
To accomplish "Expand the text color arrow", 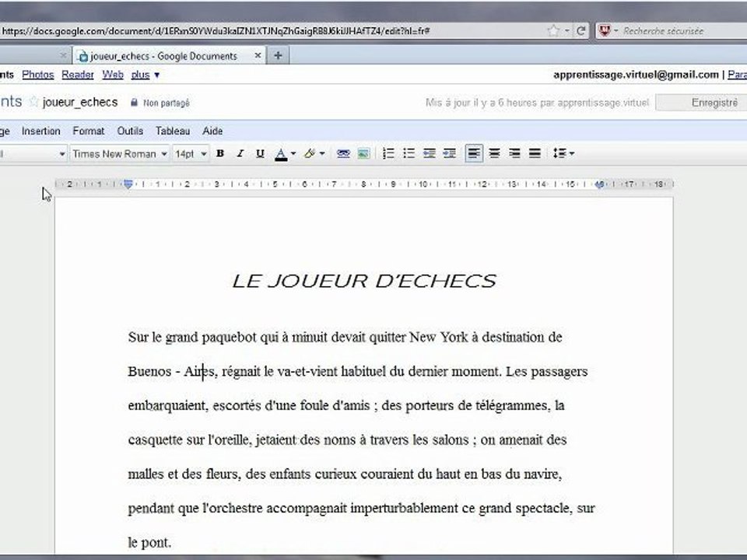I will click(293, 154).
